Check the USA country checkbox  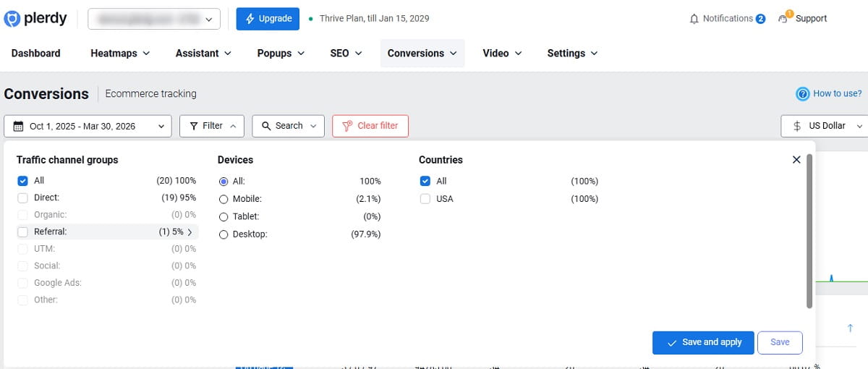[x=425, y=198]
